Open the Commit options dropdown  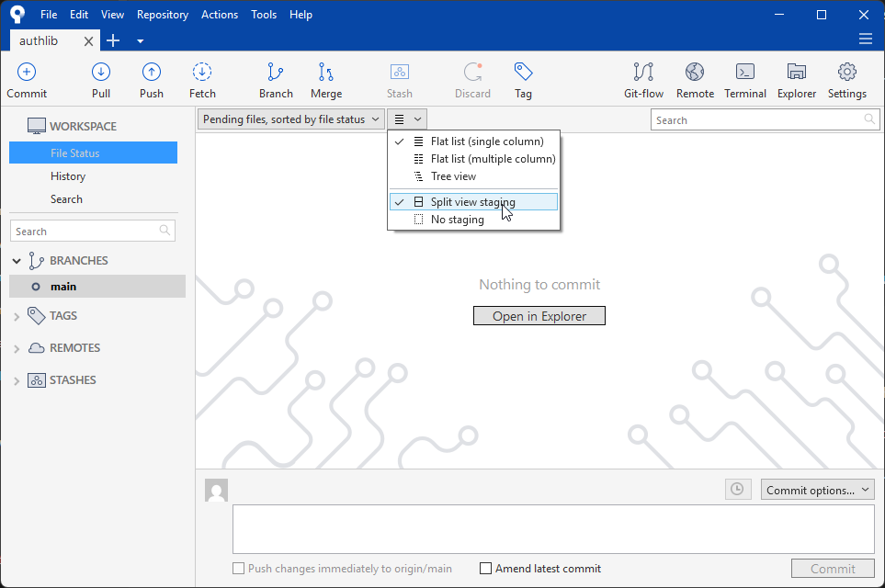(817, 490)
